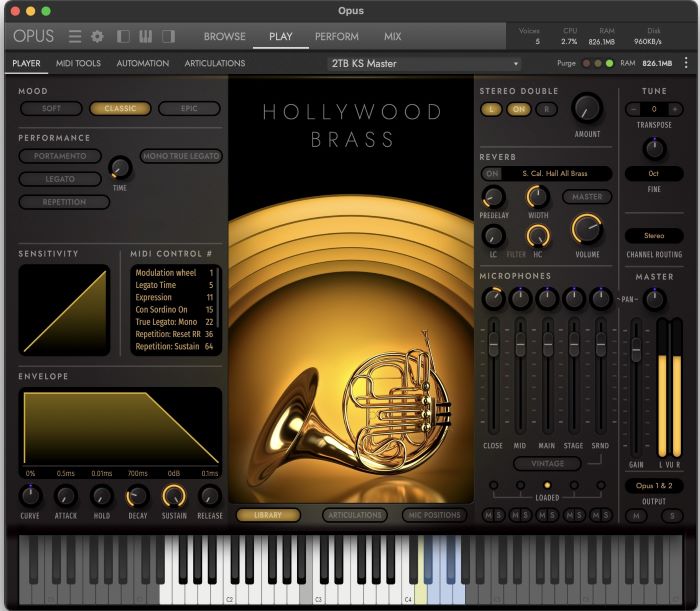This screenshot has height=611, width=700.
Task: Click the Sensitivity curve graph
Action: click(x=64, y=310)
